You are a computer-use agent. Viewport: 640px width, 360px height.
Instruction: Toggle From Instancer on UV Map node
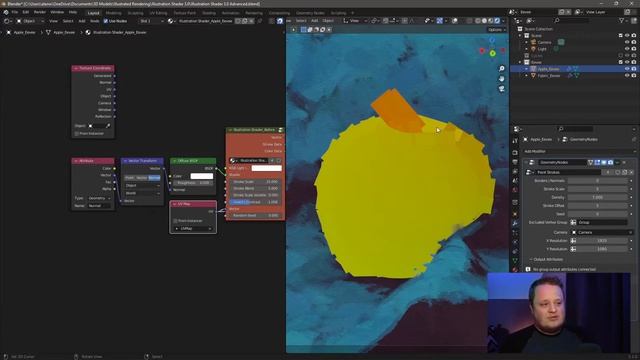click(176, 220)
